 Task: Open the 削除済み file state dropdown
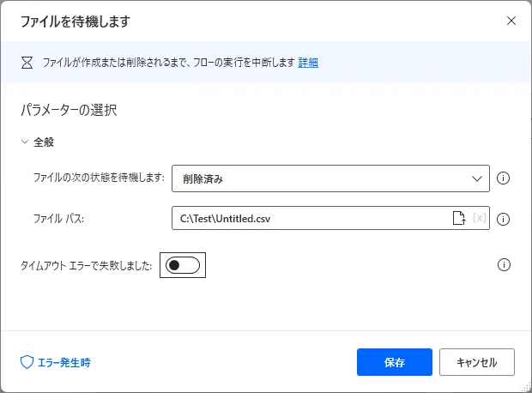tap(330, 178)
